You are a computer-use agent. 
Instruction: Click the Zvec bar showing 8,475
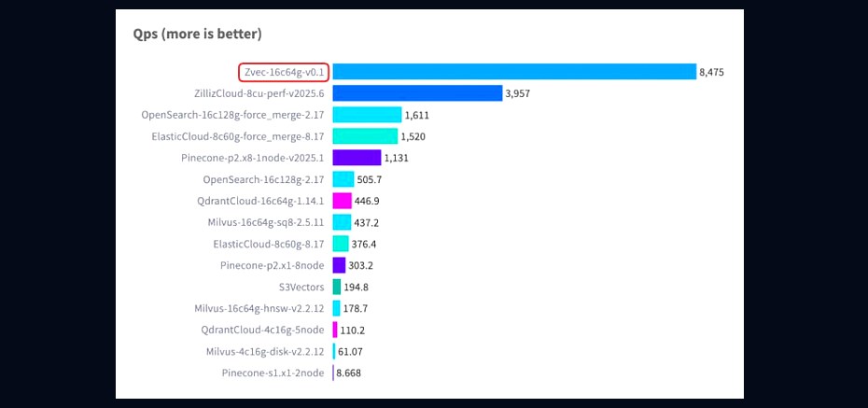coord(514,72)
